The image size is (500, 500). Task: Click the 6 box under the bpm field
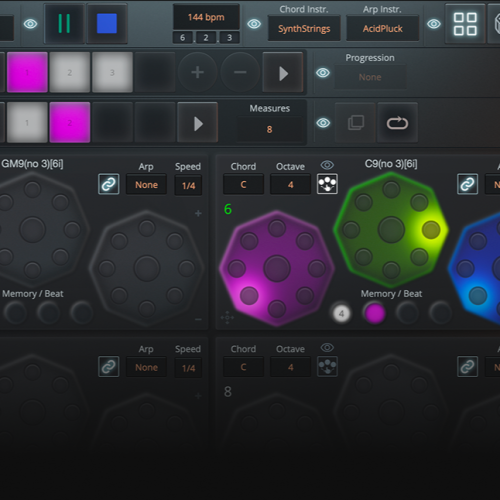[182, 38]
